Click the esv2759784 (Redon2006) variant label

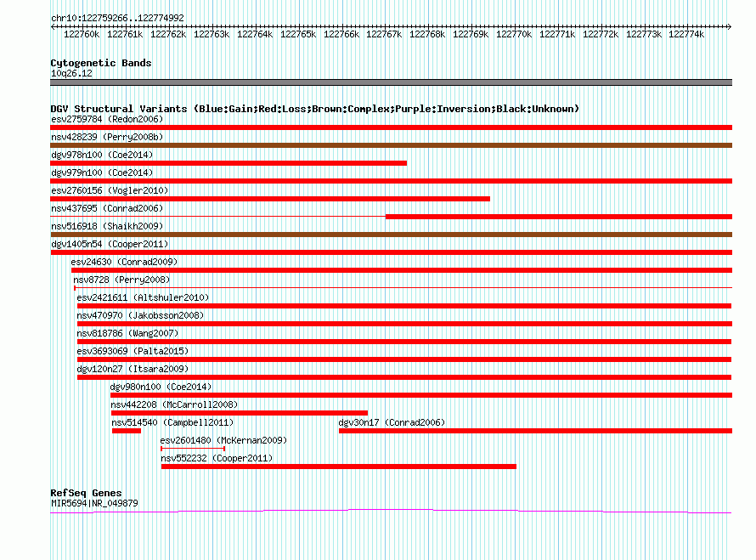(x=107, y=119)
